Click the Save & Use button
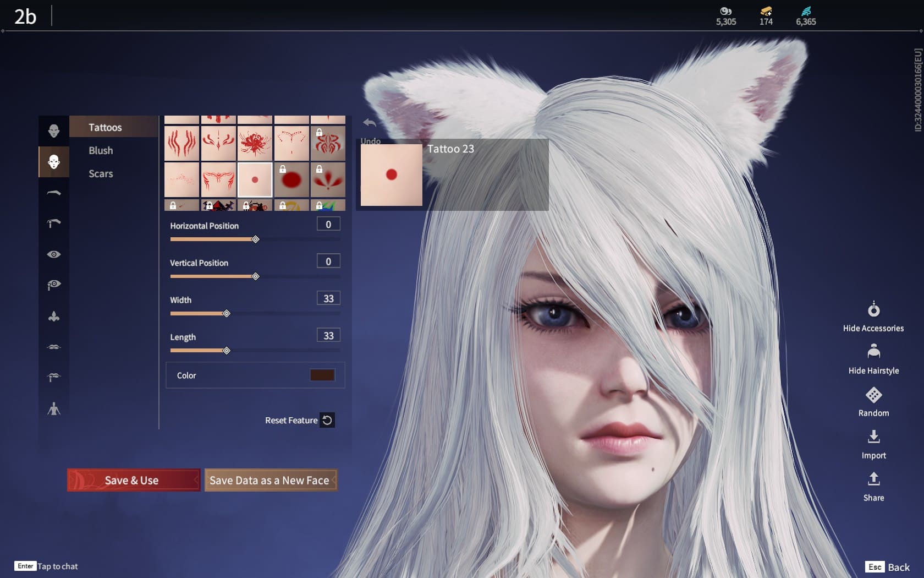Viewport: 924px width, 578px height. pyautogui.click(x=133, y=480)
